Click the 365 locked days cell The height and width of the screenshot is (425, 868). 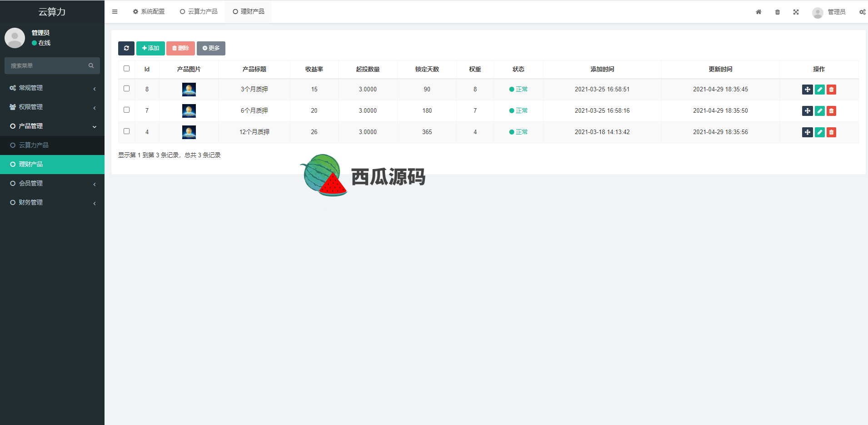427,132
